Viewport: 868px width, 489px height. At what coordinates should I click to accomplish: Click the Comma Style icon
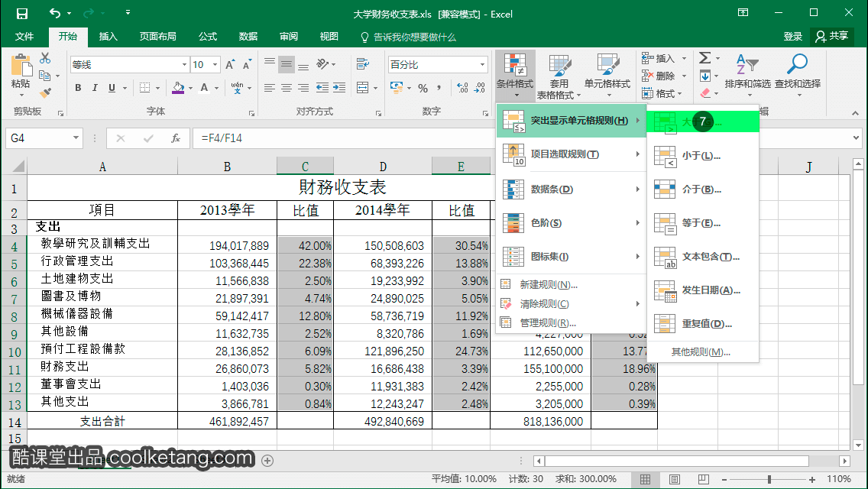(x=439, y=88)
